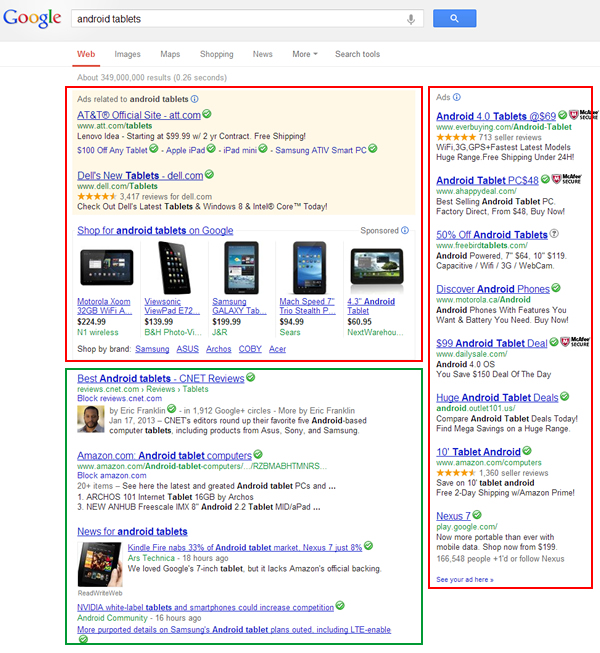Click green checkmark beside Discover Android Phones
Screen dimensions: 600x653
click(556, 287)
